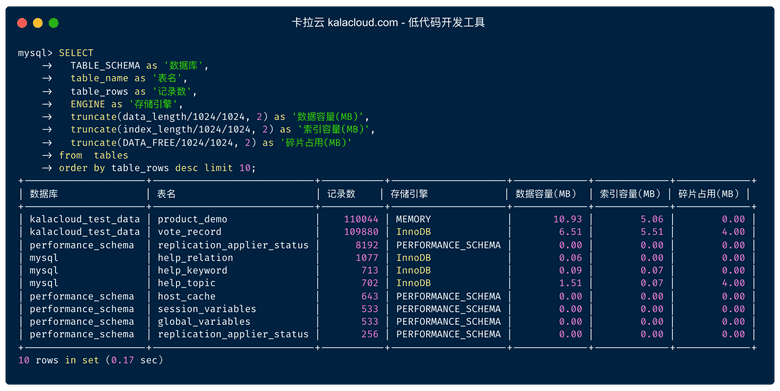The height and width of the screenshot is (391, 780).
Task: Close the terminal window with red button
Action: pos(22,23)
